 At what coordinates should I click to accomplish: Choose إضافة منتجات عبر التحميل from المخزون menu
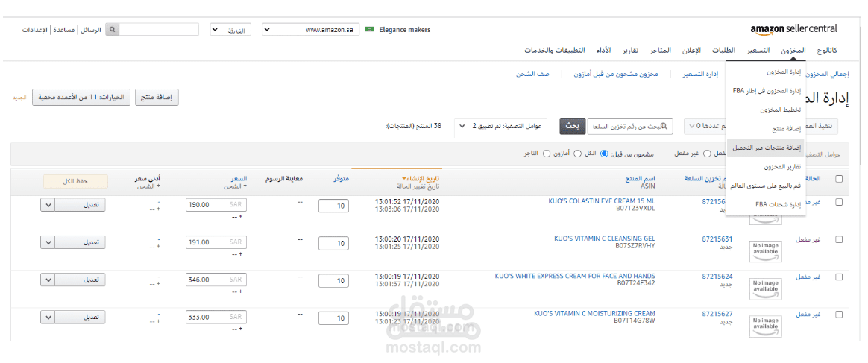click(x=766, y=148)
